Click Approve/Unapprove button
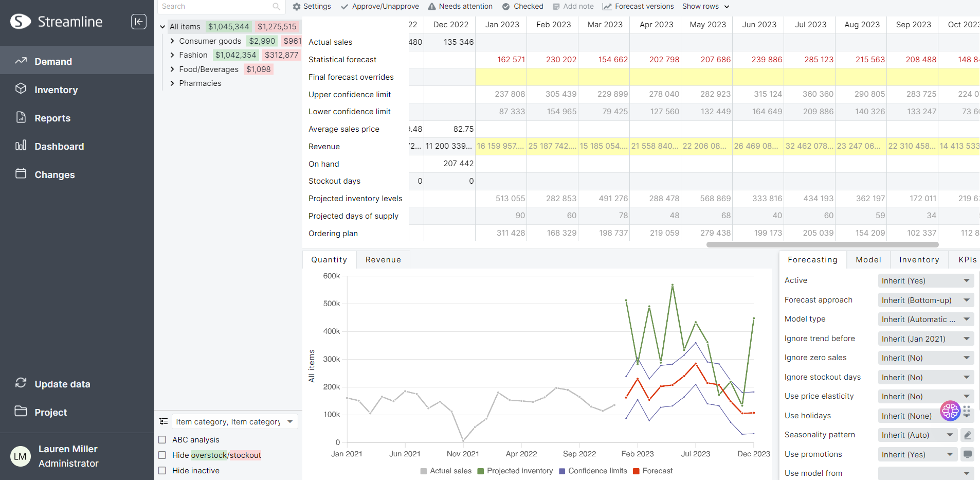The image size is (980, 480). 380,7
